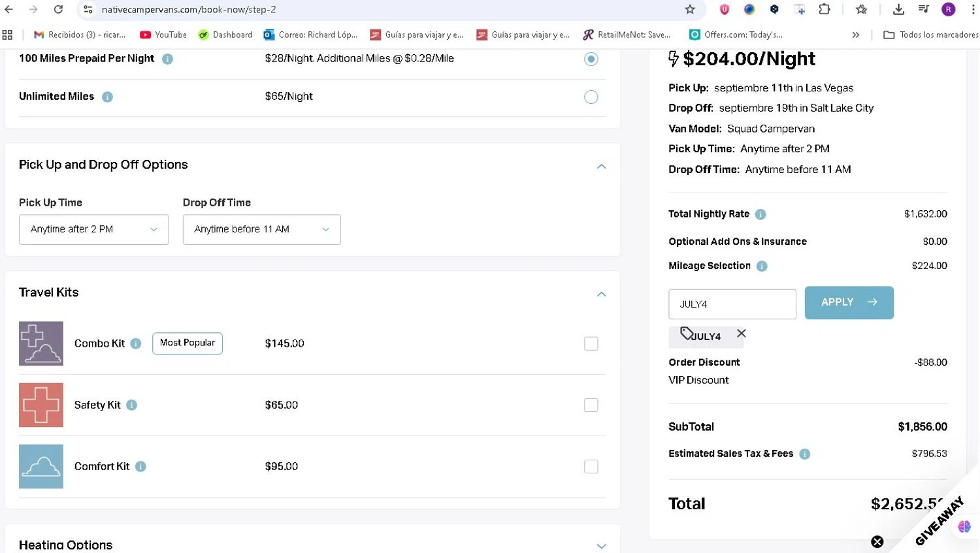Viewport: 980px width, 553px height.
Task: Show info icon for Total Nightly Rate
Action: [760, 214]
